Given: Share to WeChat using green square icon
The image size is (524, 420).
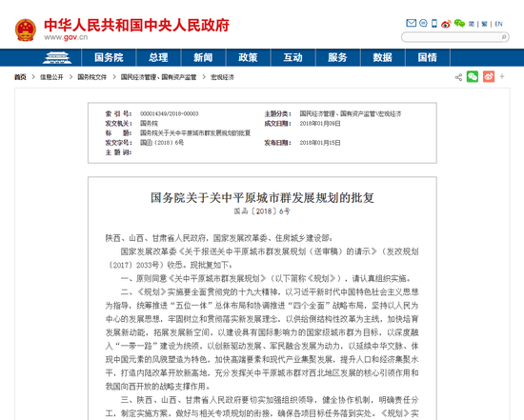Looking at the screenshot, I should [473, 77].
